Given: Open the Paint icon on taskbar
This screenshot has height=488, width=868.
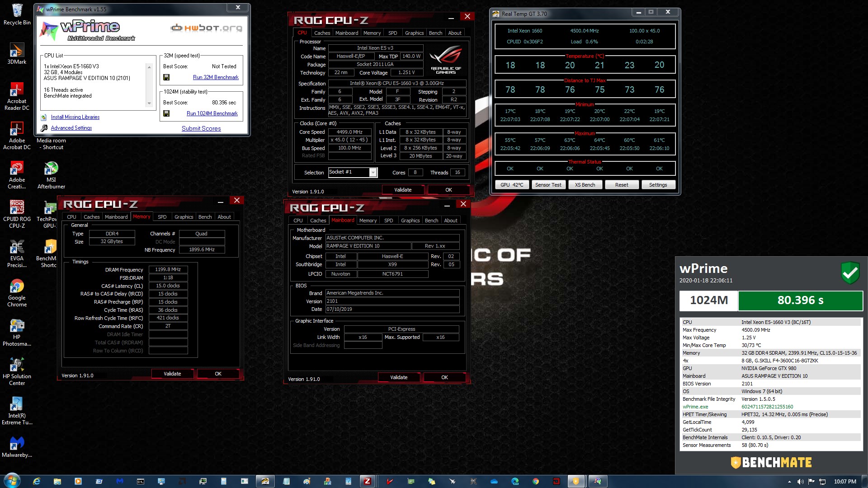Looking at the screenshot, I should pyautogui.click(x=307, y=481).
